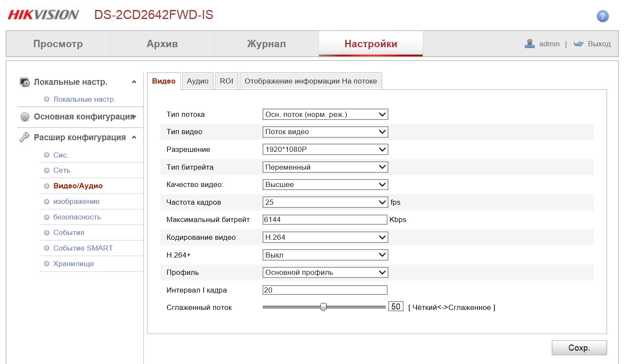Click the Сглаженный поток slider handle
628x364 pixels.
pyautogui.click(x=323, y=307)
